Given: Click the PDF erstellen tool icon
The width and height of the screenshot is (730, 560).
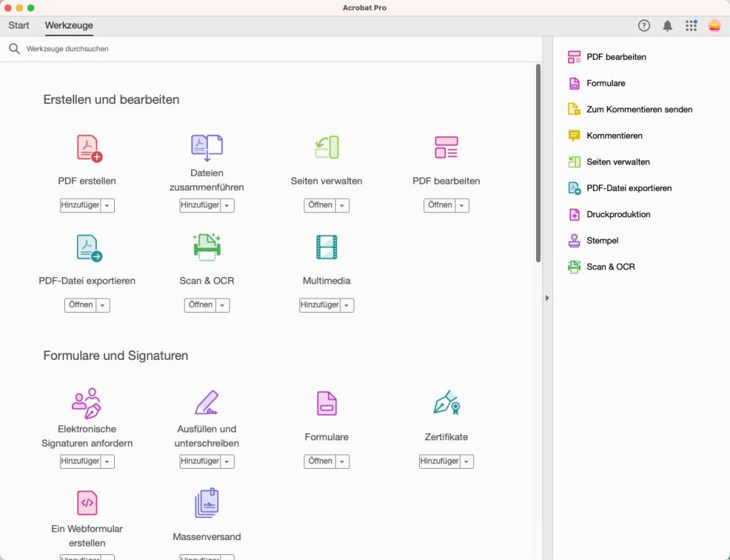Looking at the screenshot, I should click(86, 146).
